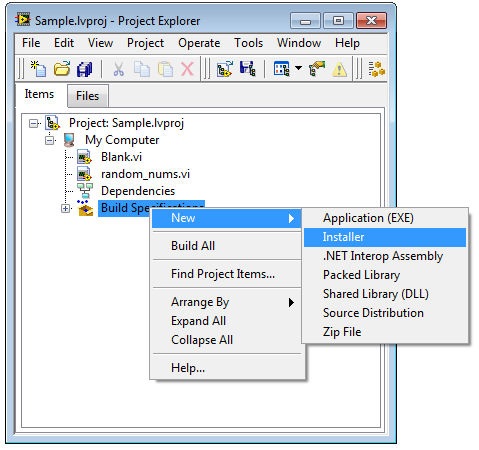
Task: Click the New Project toolbar icon
Action: 38,69
